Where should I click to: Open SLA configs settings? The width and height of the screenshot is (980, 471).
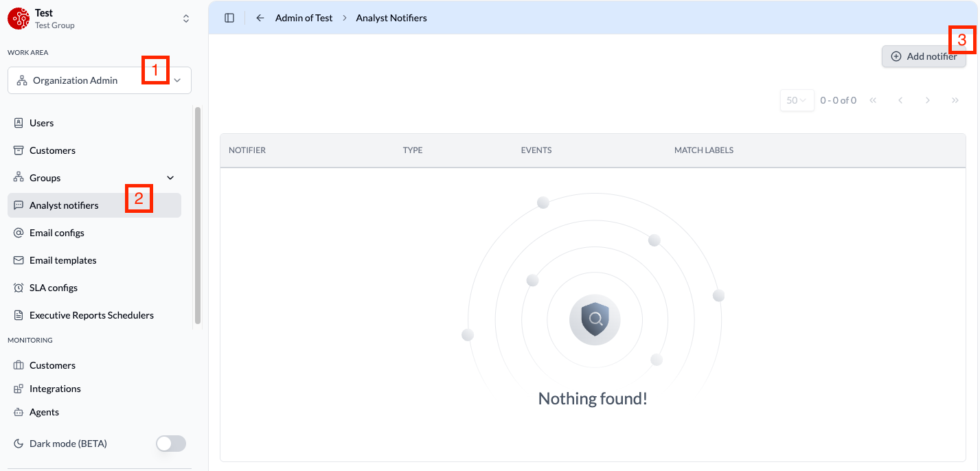(x=53, y=287)
